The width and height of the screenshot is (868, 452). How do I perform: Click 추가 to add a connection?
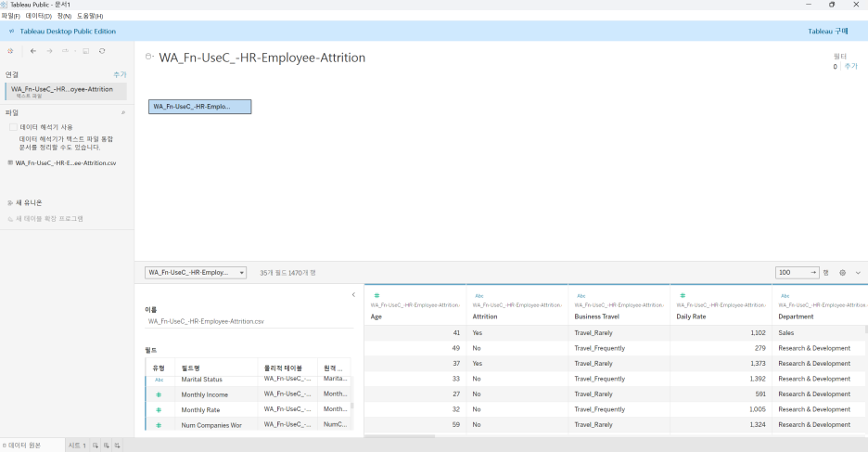pos(121,74)
